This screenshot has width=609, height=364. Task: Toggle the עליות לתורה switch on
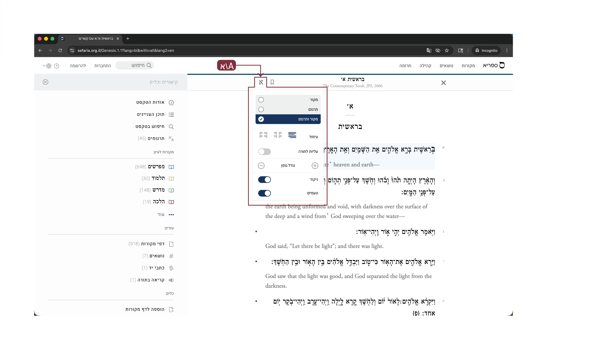tap(265, 152)
